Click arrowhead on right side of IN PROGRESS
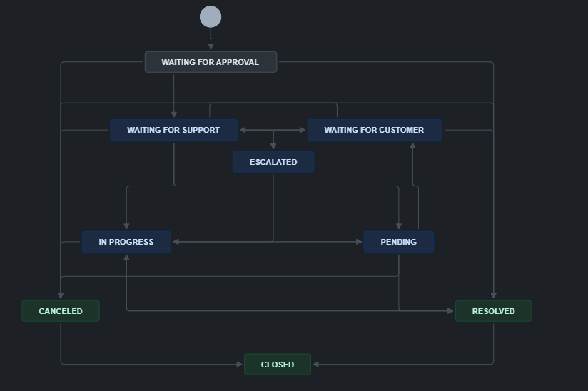588x391 pixels. click(x=176, y=242)
